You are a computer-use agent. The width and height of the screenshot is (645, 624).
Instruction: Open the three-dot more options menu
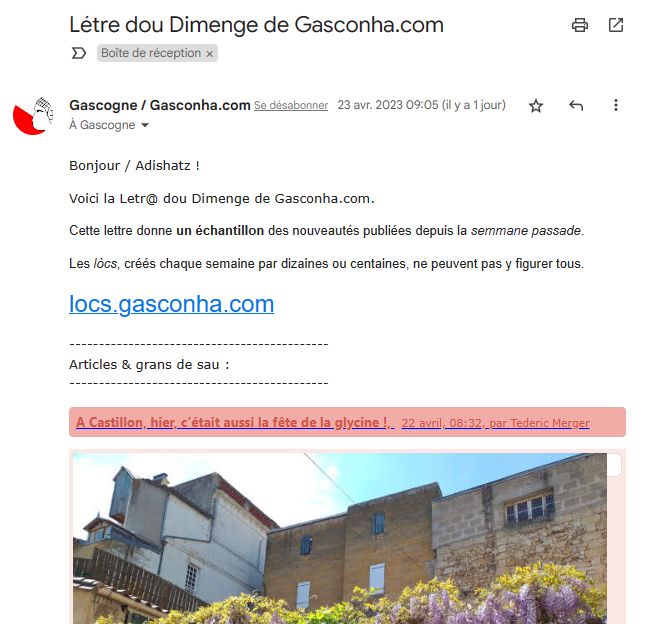[616, 105]
